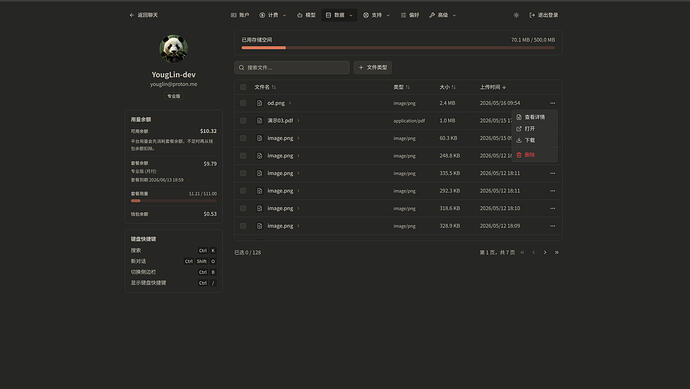The height and width of the screenshot is (389, 690).
Task: Click the file icon of od.png
Action: [x=259, y=103]
